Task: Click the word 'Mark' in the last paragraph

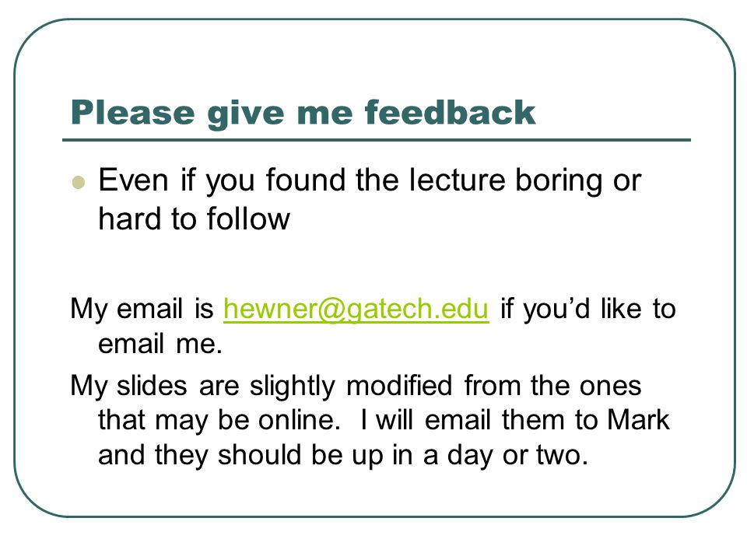Action: click(638, 420)
